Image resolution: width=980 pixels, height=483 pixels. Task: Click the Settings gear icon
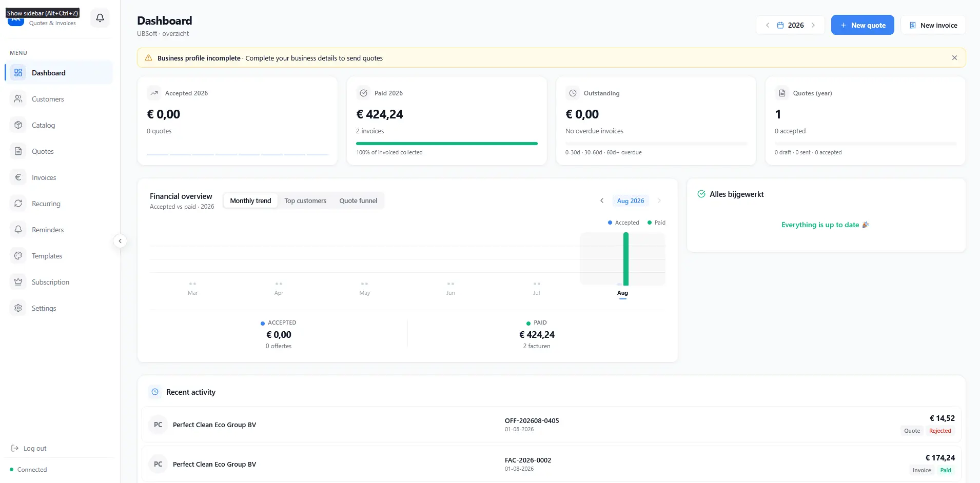[18, 308]
